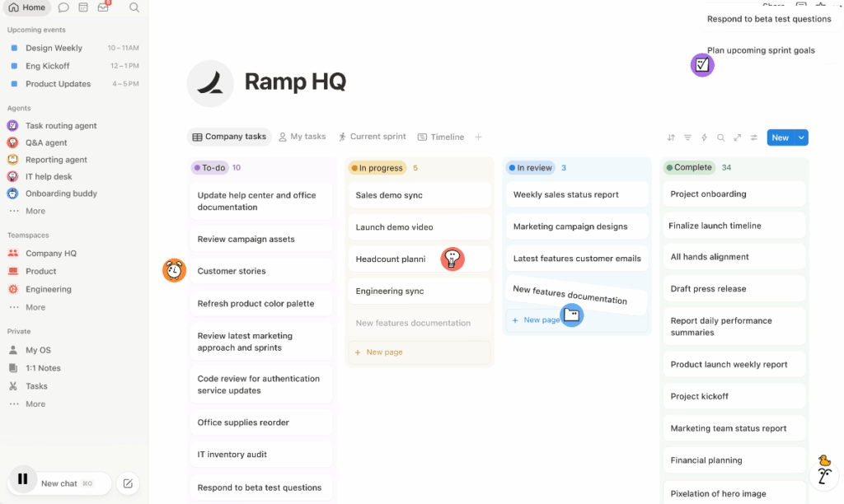This screenshot has height=504, width=844.
Task: Click the sort arrows icon in board toolbar
Action: coord(671,138)
